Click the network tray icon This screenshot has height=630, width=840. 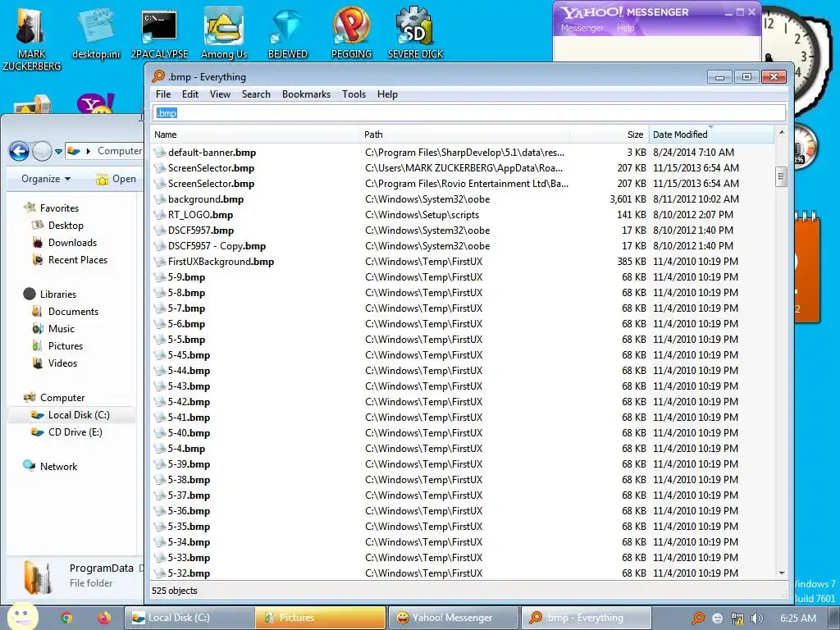click(737, 619)
